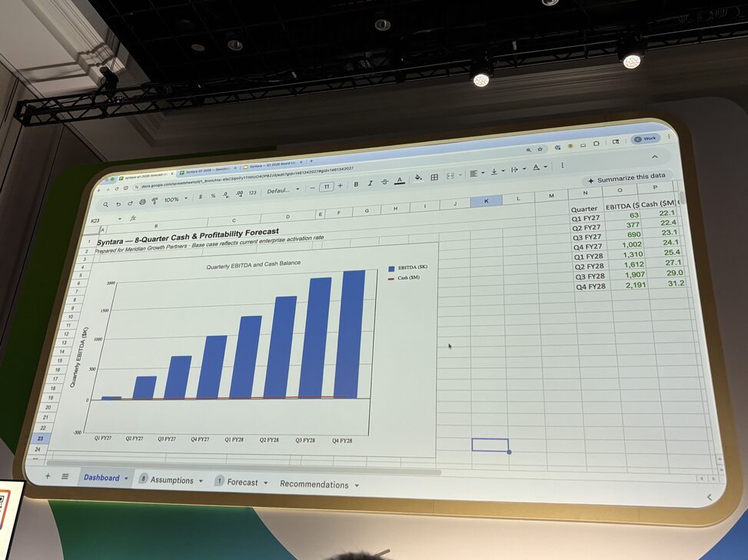Expand the Dashboard tab dropdown arrow
The height and width of the screenshot is (560, 748).
click(x=126, y=479)
